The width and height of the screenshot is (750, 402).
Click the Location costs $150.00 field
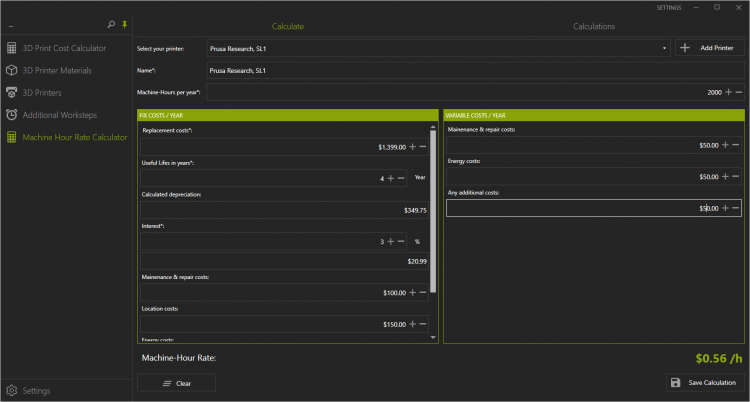(284, 324)
